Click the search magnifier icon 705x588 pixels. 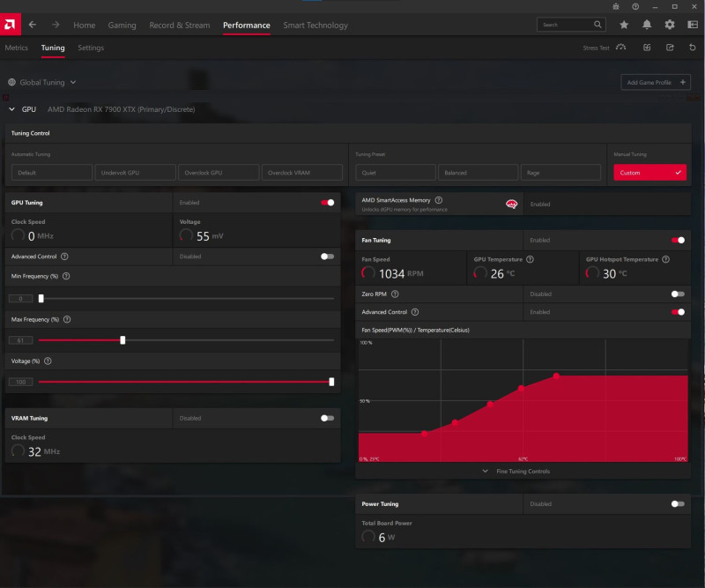click(597, 25)
